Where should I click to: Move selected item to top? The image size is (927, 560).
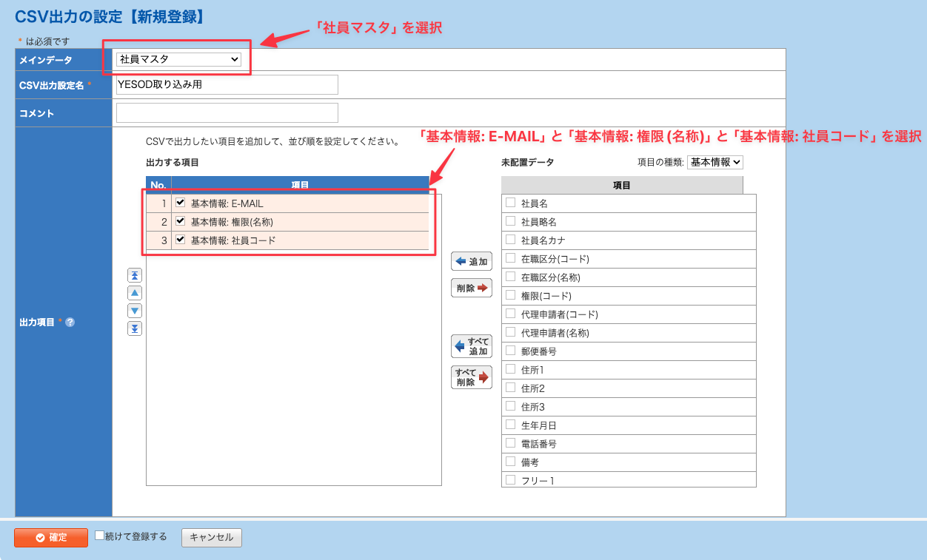pos(135,275)
